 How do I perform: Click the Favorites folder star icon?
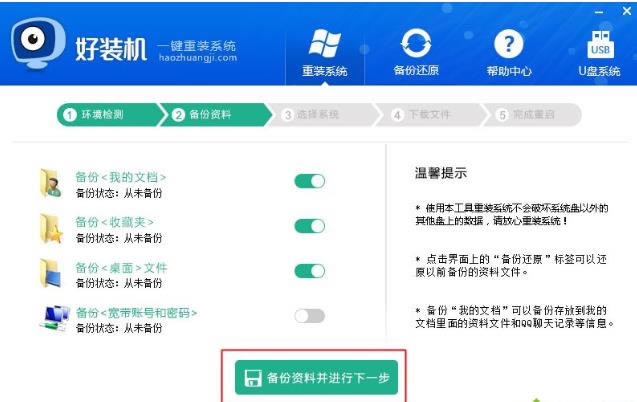(x=51, y=229)
